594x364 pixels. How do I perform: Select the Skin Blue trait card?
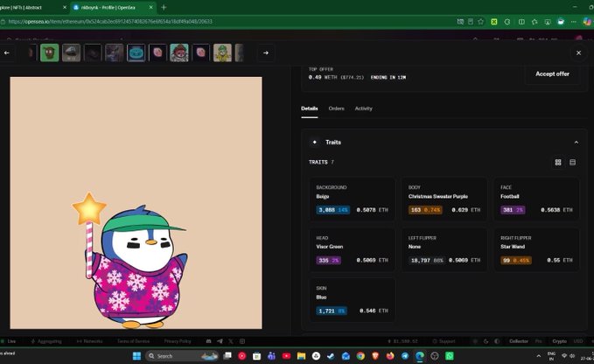(352, 300)
